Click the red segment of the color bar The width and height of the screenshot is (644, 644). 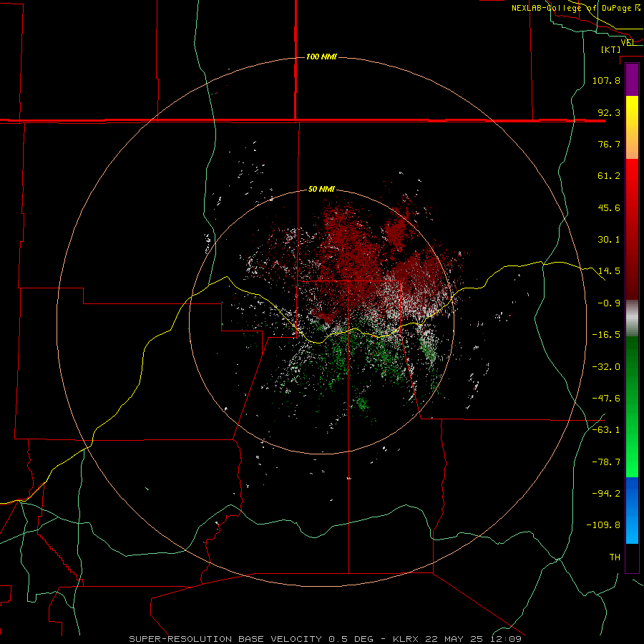[632, 229]
